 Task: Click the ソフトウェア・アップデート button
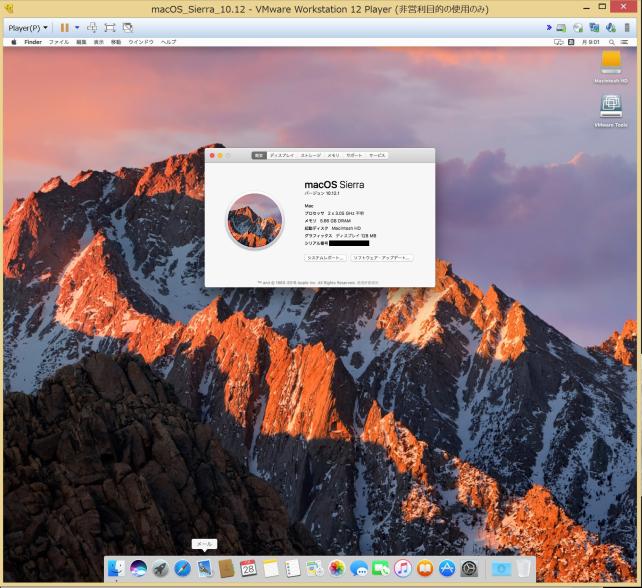pyautogui.click(x=382, y=258)
